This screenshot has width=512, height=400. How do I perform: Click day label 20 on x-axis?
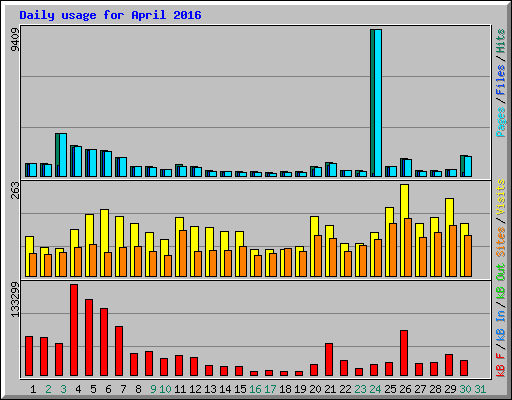[315, 389]
